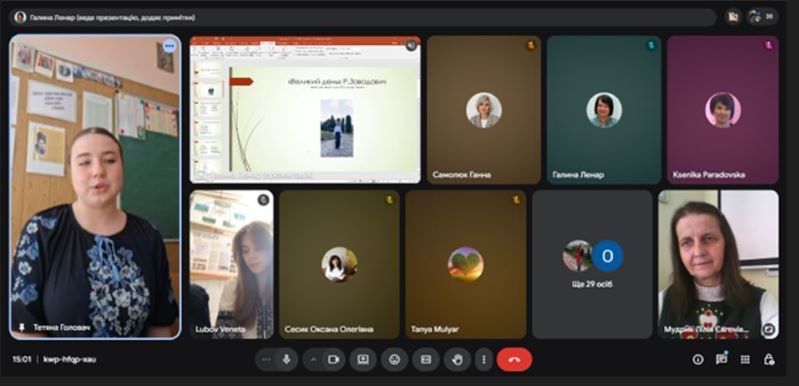Open activities grid icon
Viewport: 799px width, 386px height.
point(745,360)
